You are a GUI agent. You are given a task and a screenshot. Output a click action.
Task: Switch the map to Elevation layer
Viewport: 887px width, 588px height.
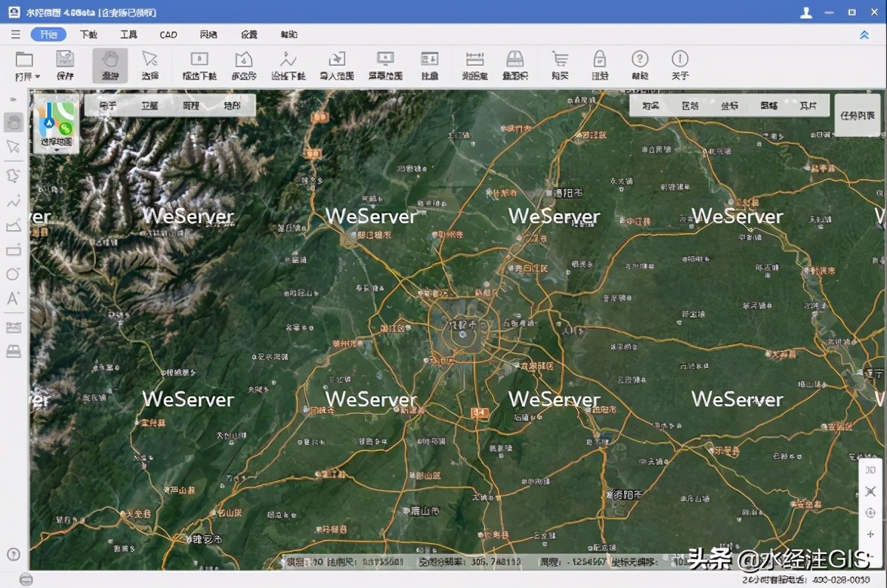(x=191, y=106)
